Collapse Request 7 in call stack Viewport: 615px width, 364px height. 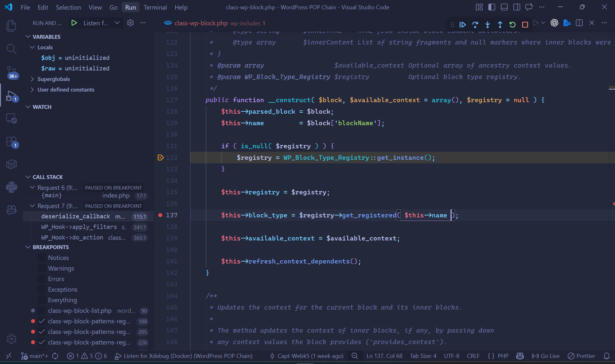click(x=32, y=206)
